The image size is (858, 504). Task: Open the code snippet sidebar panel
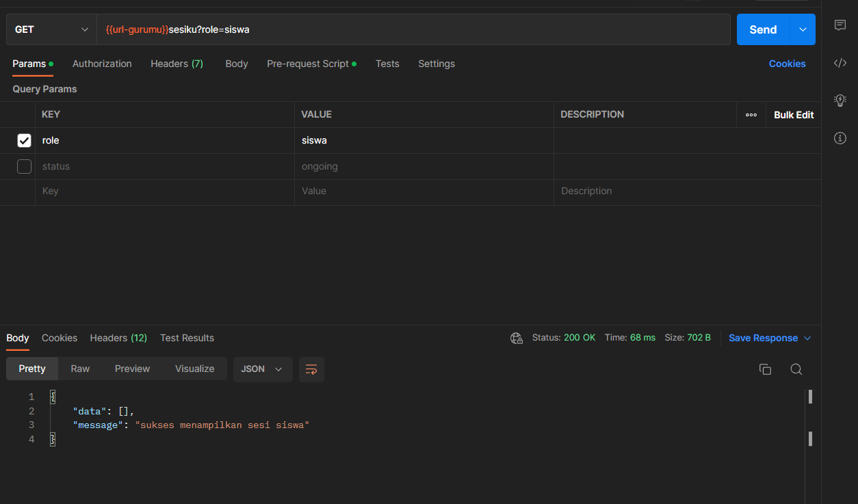(840, 63)
